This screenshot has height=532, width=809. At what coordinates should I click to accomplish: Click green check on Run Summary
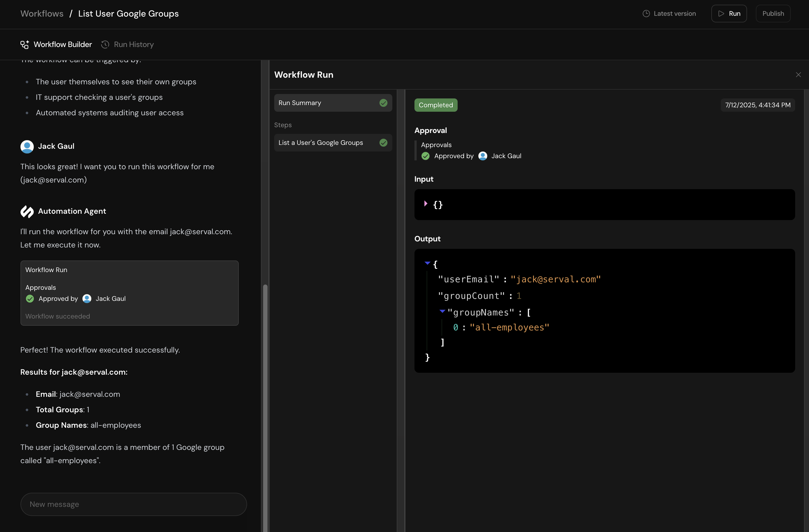(x=383, y=103)
